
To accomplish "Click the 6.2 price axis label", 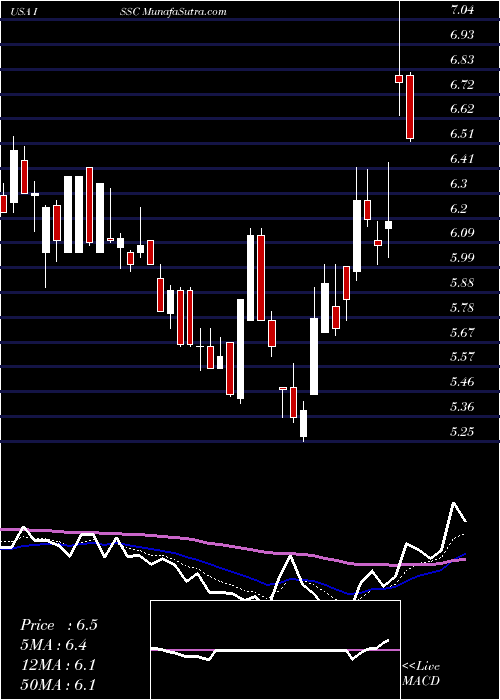I will tap(459, 209).
